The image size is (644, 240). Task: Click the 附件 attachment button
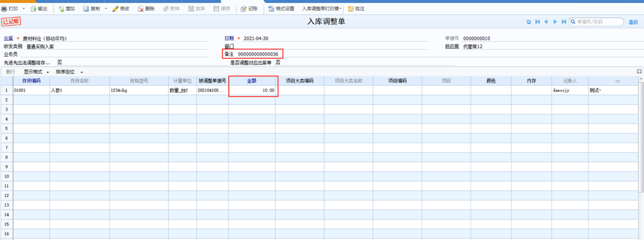coord(172,9)
